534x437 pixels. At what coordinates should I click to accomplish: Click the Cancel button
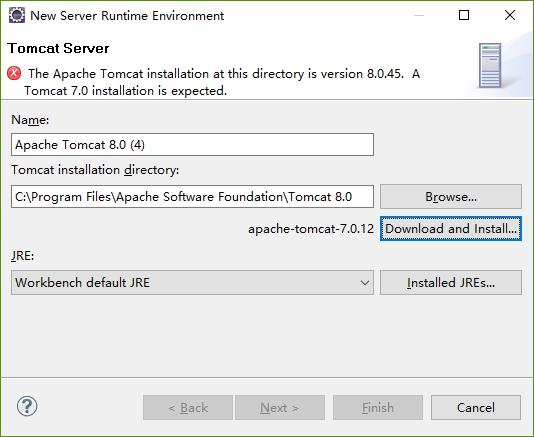point(476,407)
